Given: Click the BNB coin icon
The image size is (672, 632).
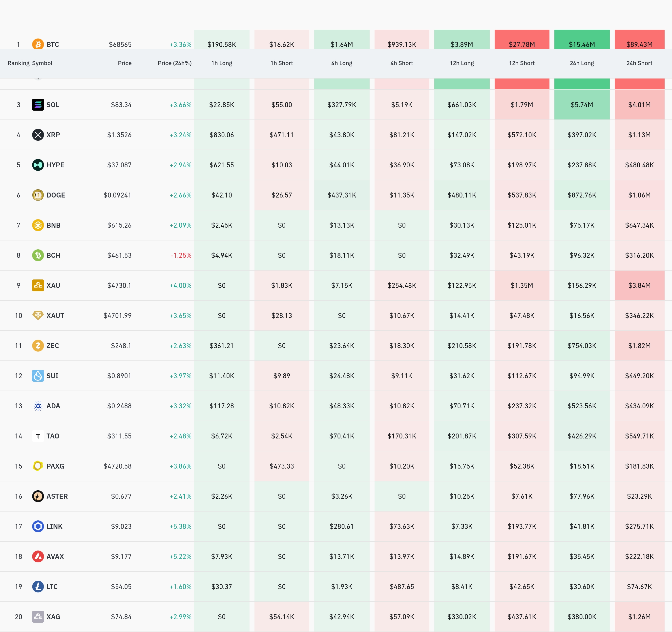Looking at the screenshot, I should pos(38,225).
